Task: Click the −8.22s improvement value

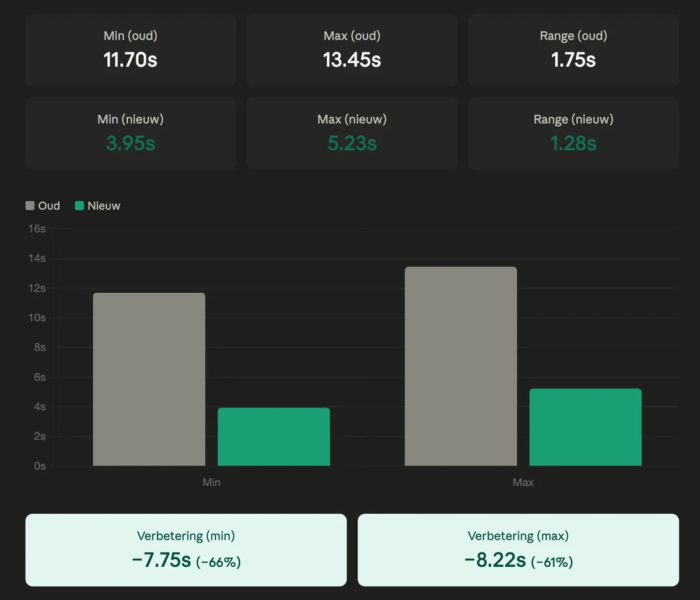Action: [495, 560]
